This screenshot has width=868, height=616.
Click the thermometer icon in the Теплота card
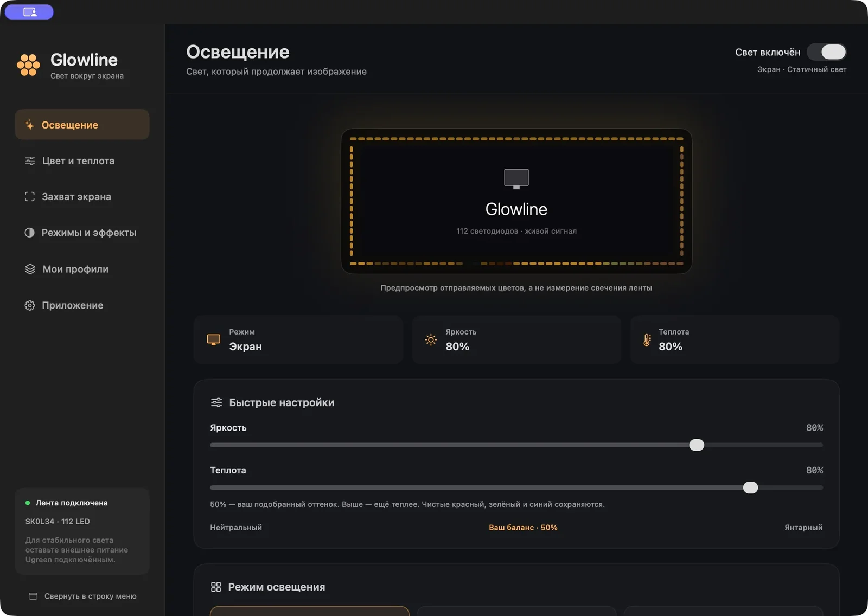(x=647, y=340)
